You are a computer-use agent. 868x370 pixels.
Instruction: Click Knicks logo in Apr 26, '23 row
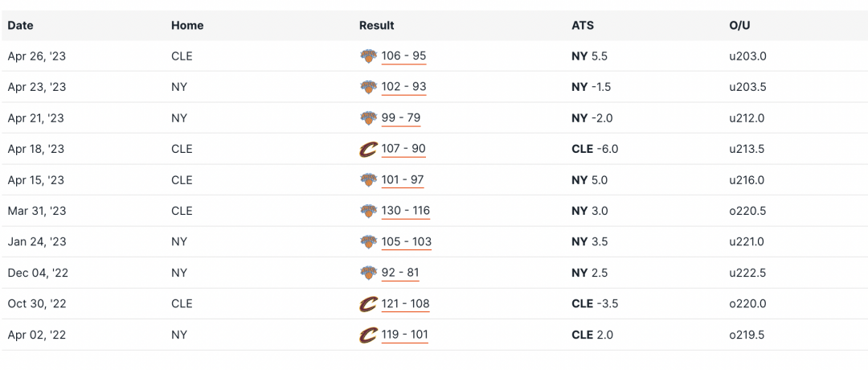368,56
